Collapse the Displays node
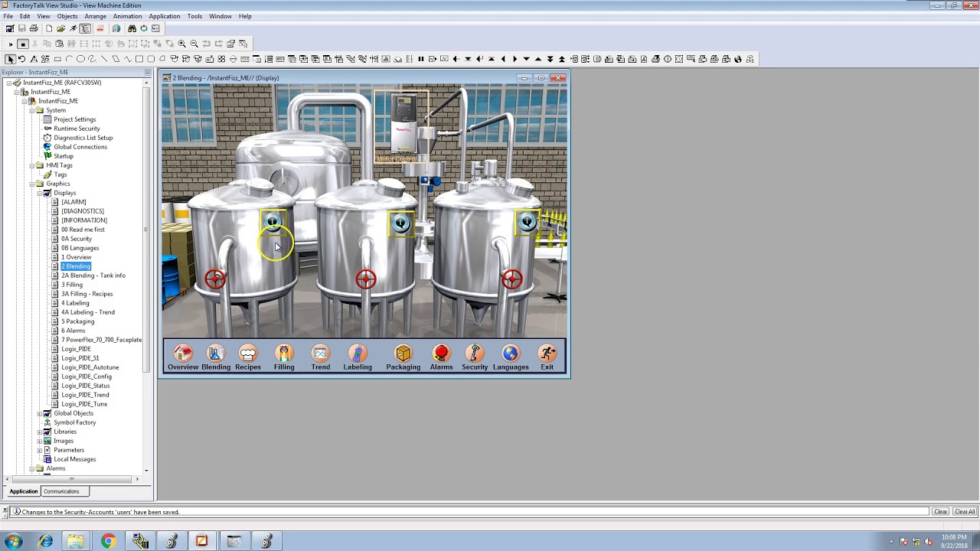The image size is (980, 551). pyautogui.click(x=39, y=193)
